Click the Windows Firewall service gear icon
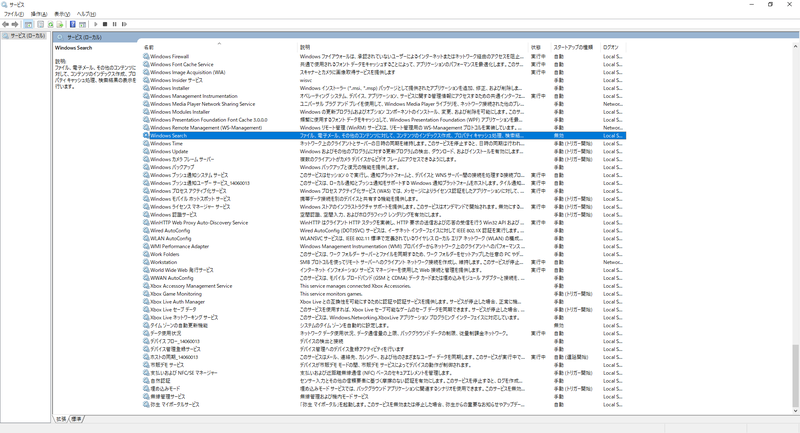This screenshot has width=800, height=433. pyautogui.click(x=146, y=57)
